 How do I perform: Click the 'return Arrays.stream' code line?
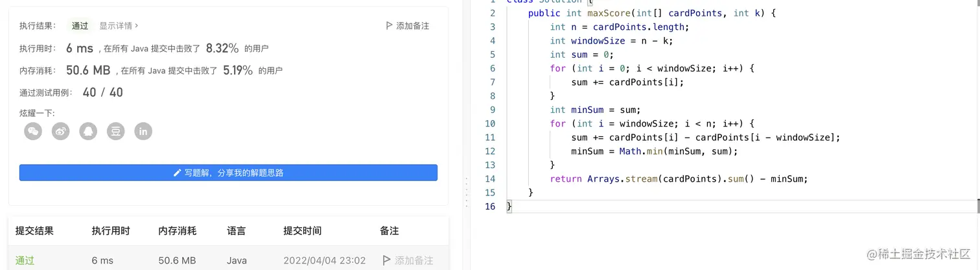(679, 178)
